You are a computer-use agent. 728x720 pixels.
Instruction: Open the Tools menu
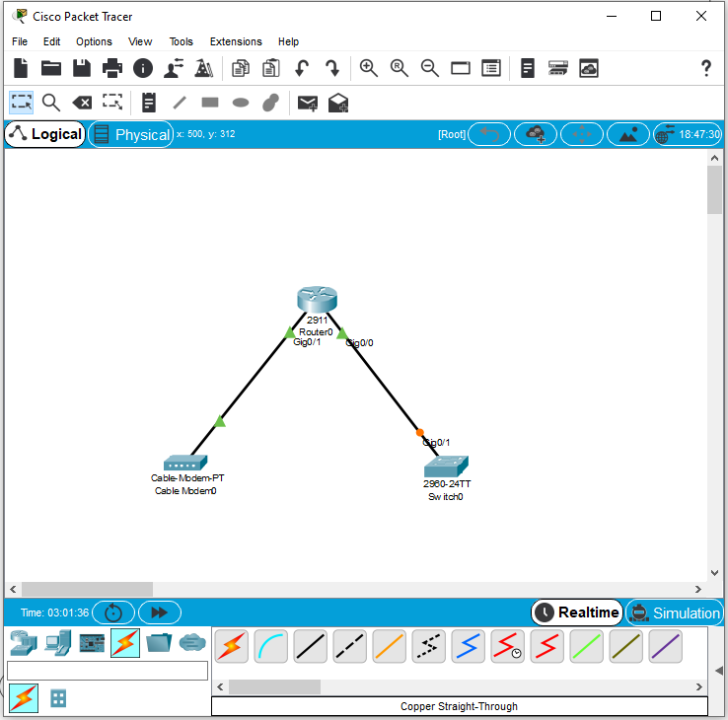182,41
